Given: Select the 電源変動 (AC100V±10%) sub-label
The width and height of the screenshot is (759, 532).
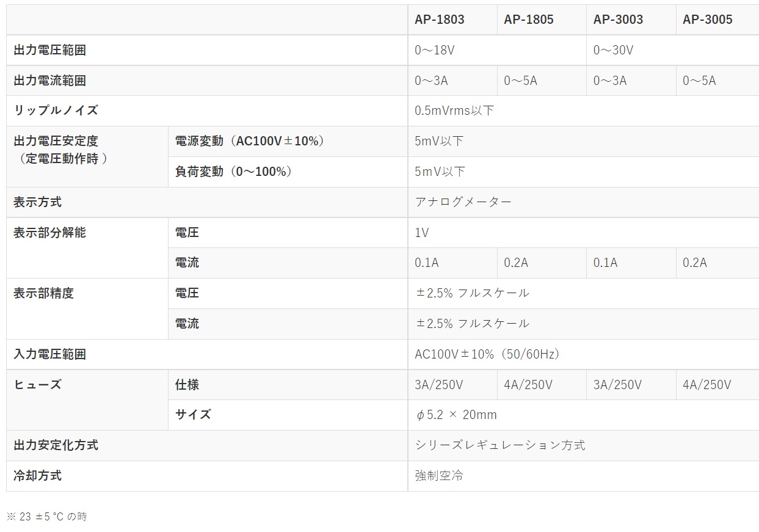Looking at the screenshot, I should (x=250, y=141).
